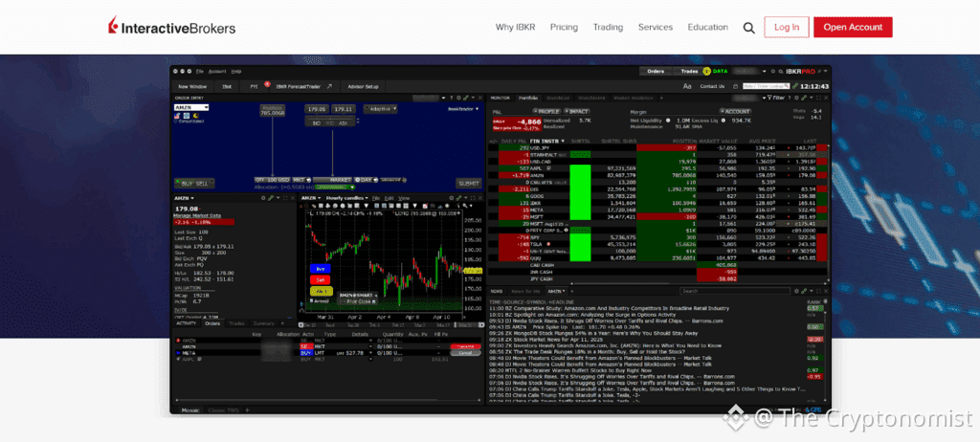
Task: Open the File menu in TWS
Action: pos(200,71)
